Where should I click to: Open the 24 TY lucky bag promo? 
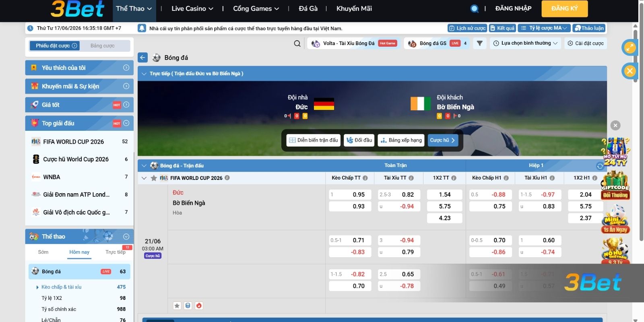pyautogui.click(x=615, y=152)
